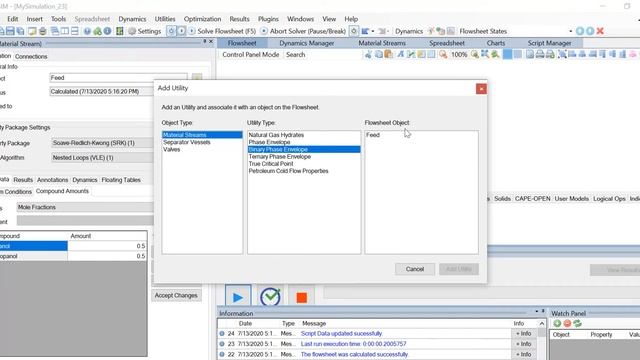
Task: Click the Script Data updated sucessfully message
Action: coord(341,333)
